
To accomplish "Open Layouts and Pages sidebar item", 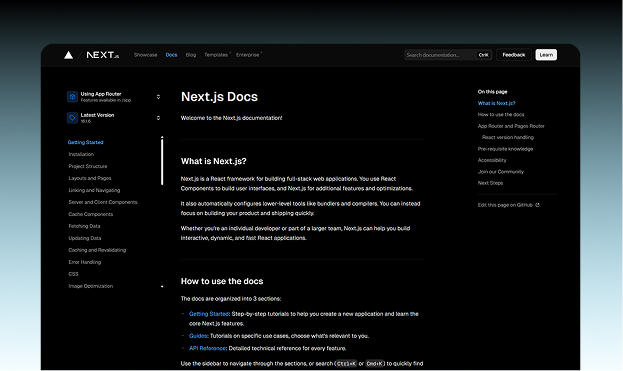I will click(90, 178).
